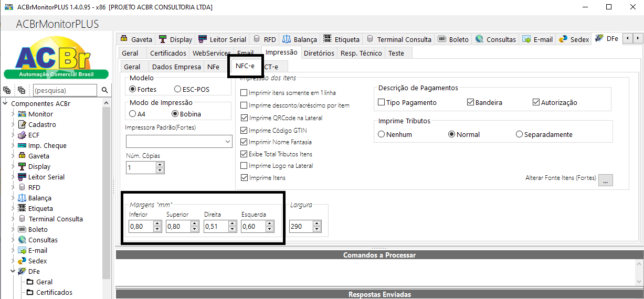This screenshot has height=299, width=644.
Task: Select the DFe tree icon
Action: [22, 271]
